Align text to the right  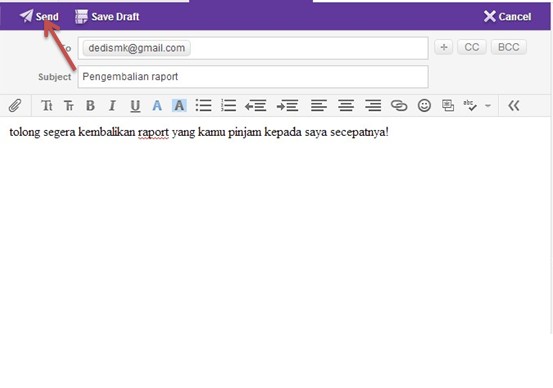click(373, 105)
